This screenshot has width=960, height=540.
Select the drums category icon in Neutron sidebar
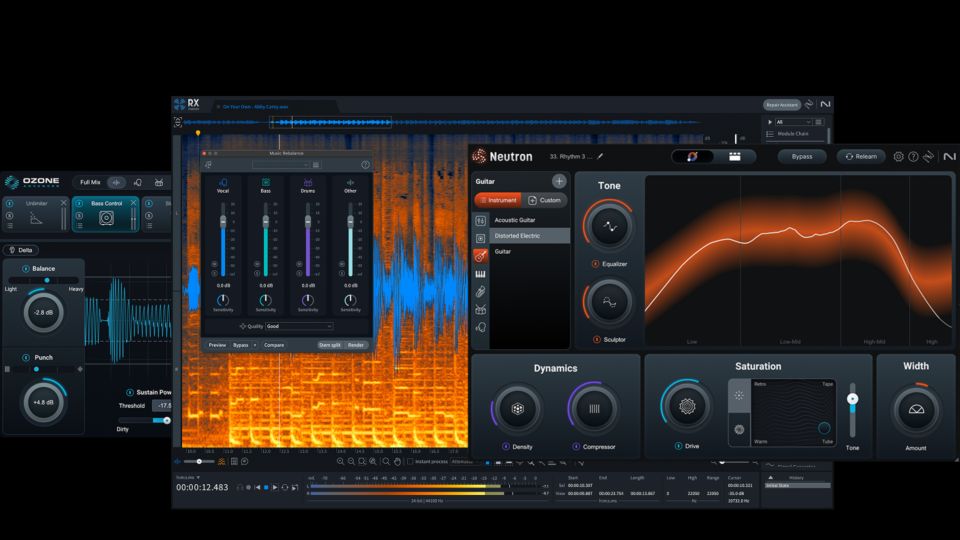pyautogui.click(x=481, y=310)
